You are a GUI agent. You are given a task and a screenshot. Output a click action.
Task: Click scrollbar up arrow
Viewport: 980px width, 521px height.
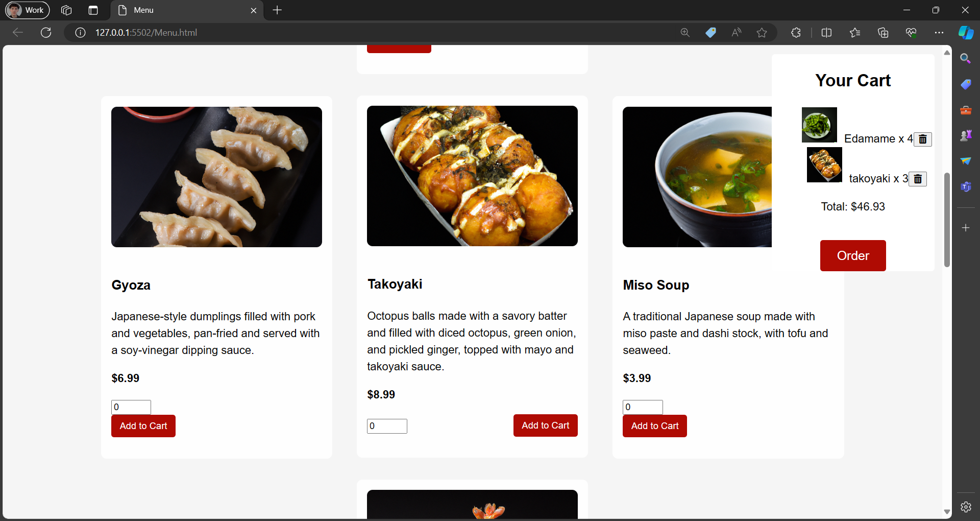tap(947, 53)
